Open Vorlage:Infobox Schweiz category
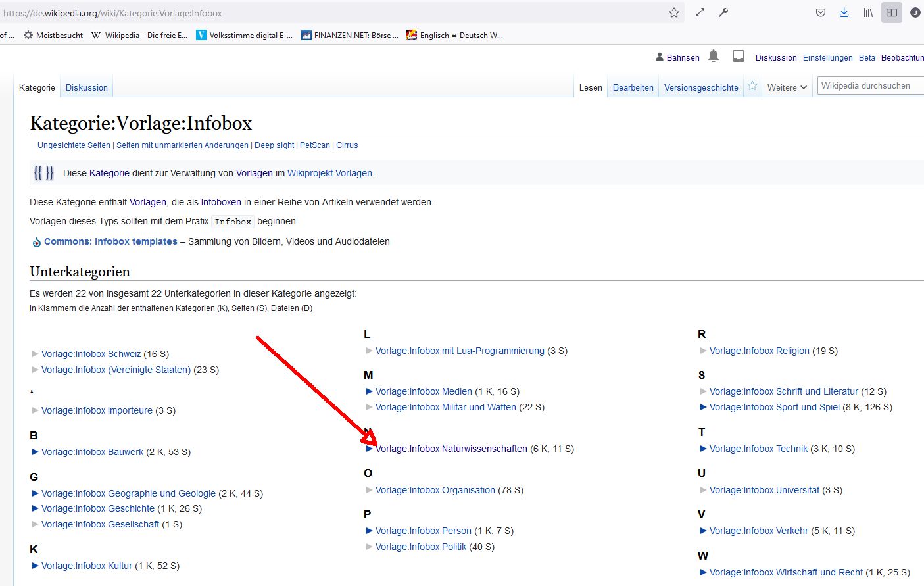The width and height of the screenshot is (924, 586). (x=91, y=354)
